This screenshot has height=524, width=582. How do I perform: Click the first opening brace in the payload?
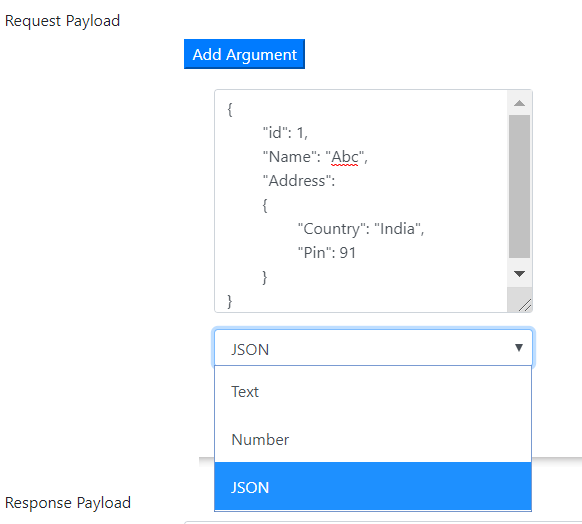tap(230, 109)
